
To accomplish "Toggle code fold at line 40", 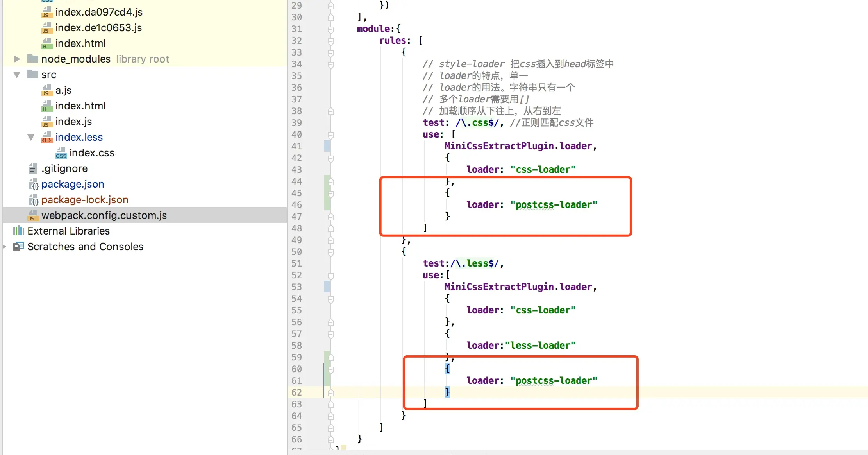I will tap(331, 135).
